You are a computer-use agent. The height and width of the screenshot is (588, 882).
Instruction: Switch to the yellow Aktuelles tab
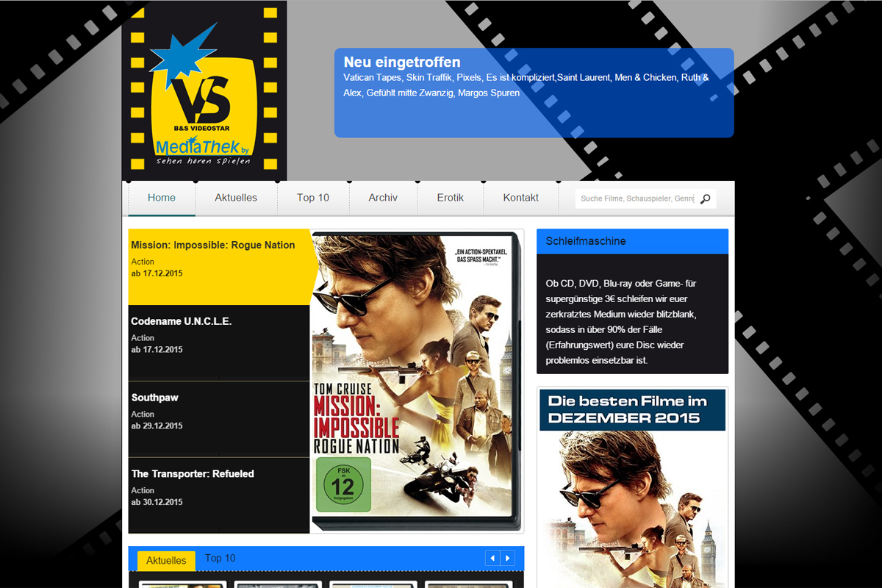[x=166, y=560]
